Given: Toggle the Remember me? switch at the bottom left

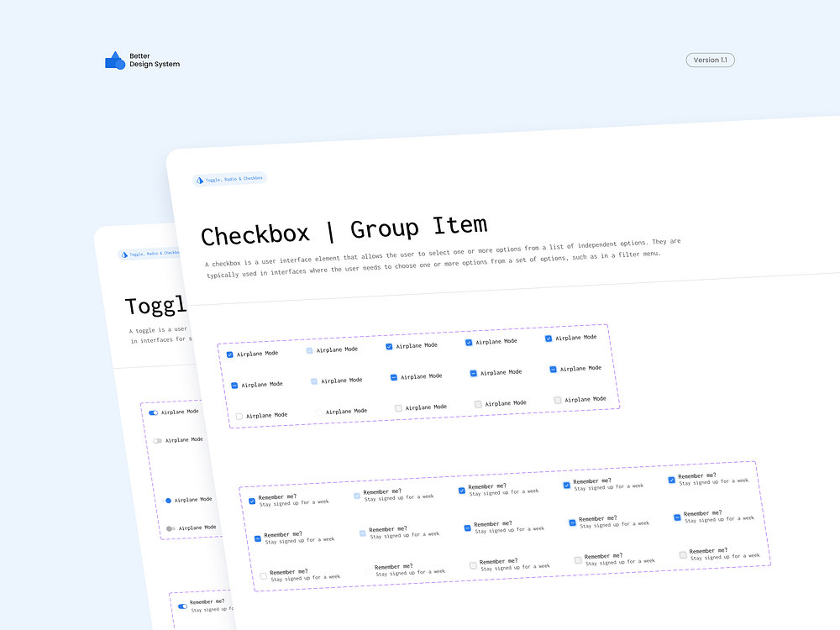Looking at the screenshot, I should click(x=182, y=606).
